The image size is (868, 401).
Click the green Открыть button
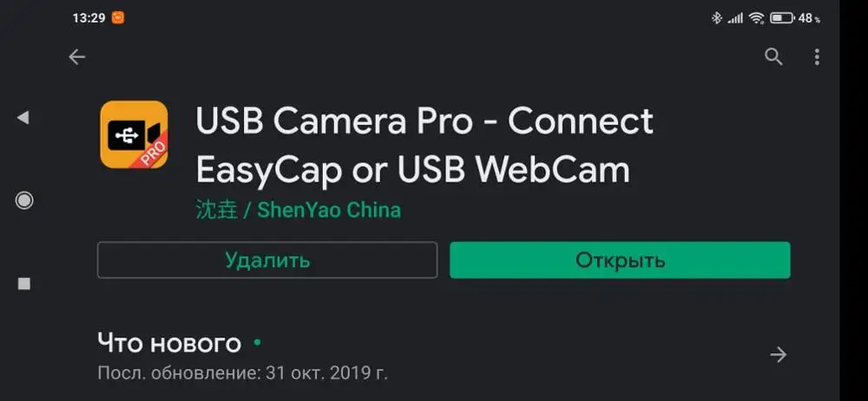pos(620,260)
